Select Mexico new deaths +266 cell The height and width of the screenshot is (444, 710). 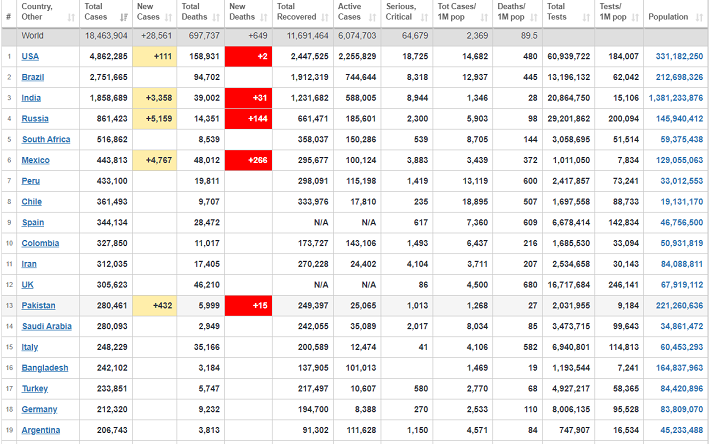(248, 160)
